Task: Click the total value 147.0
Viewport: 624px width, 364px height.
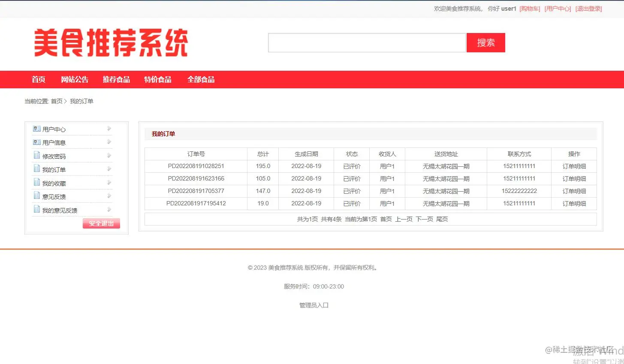Action: tap(263, 191)
